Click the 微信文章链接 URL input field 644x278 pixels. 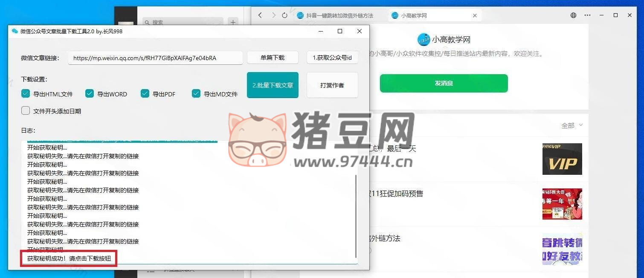(x=155, y=58)
